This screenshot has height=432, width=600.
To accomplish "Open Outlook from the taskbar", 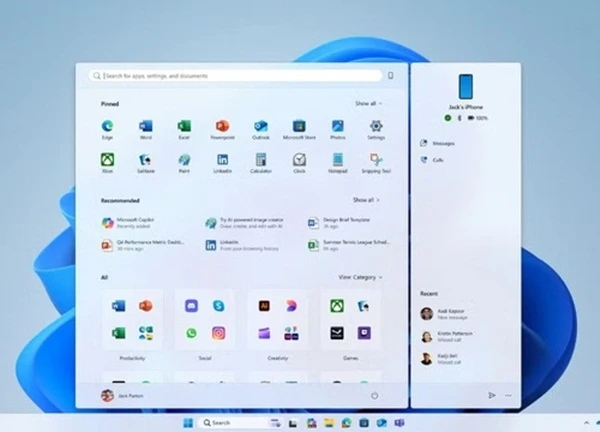I will (382, 423).
